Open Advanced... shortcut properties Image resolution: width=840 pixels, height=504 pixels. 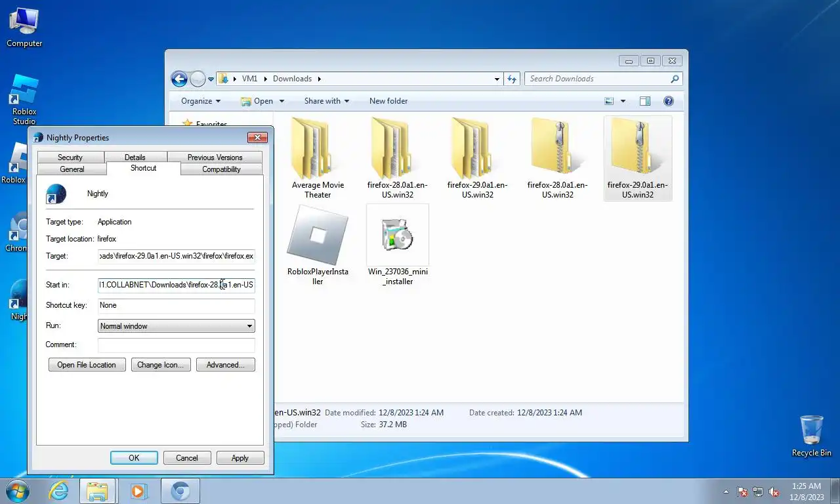pos(225,365)
